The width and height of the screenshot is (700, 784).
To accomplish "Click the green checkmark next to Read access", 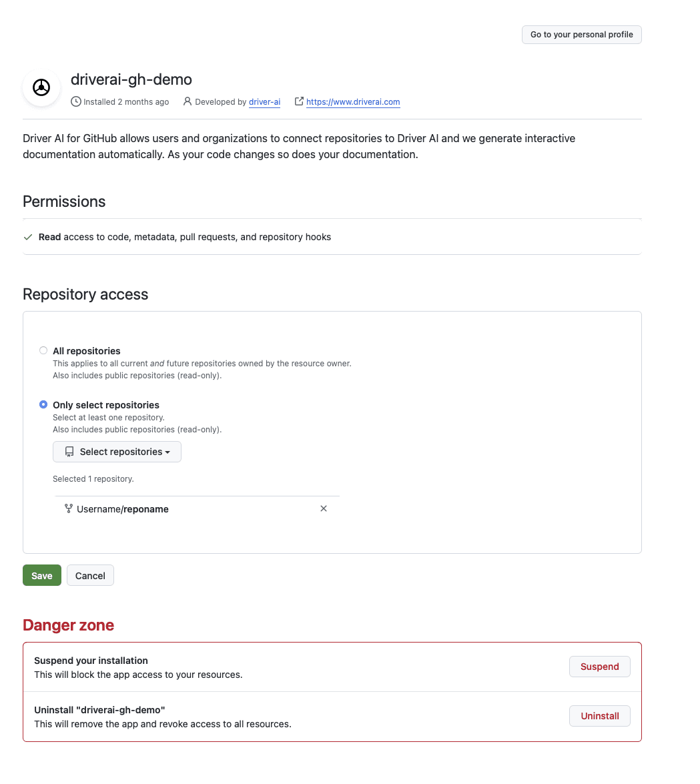I will [28, 237].
